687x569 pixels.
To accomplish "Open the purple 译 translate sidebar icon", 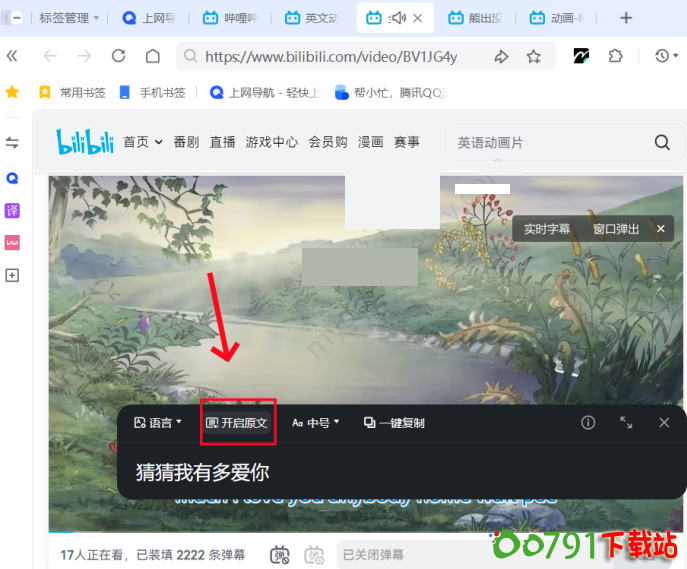I will point(12,210).
